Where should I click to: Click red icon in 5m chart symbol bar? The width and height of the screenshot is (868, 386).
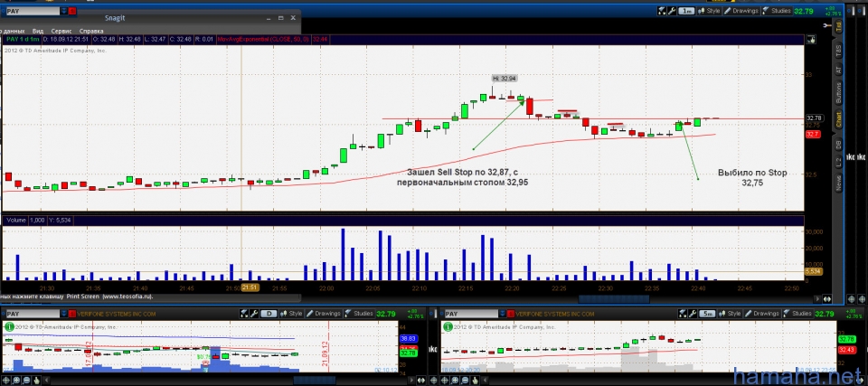(x=511, y=314)
